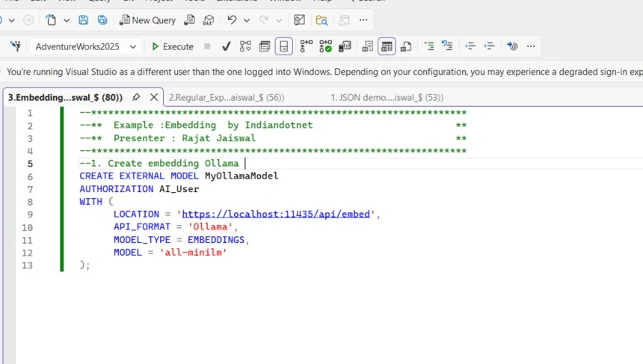This screenshot has height=364, width=643.
Task: Open a new DAX query
Action: point(209,20)
